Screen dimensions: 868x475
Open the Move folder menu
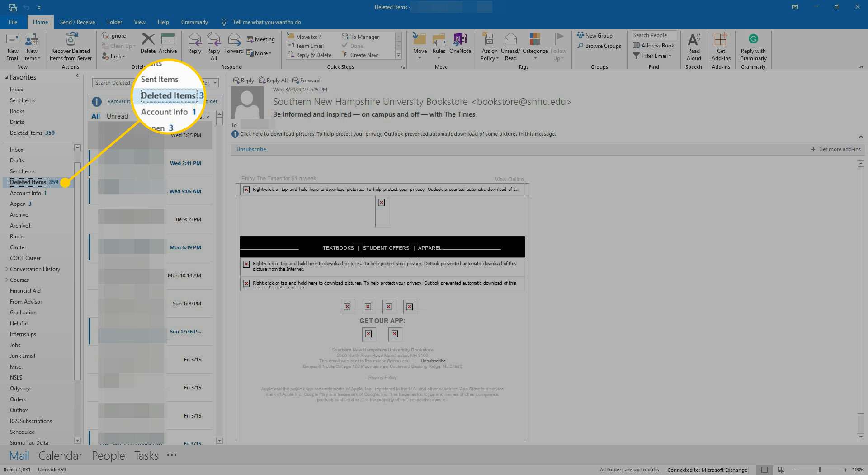click(x=420, y=47)
